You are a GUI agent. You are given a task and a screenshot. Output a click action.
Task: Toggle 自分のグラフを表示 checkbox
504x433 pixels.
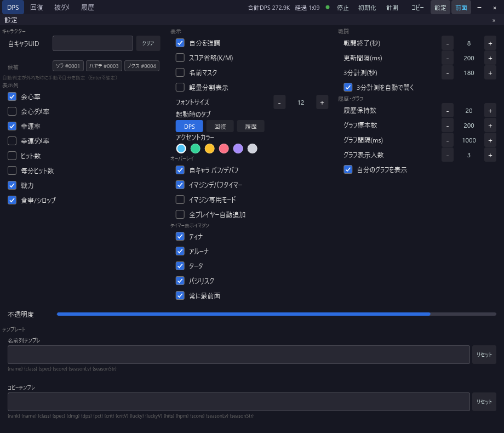click(348, 169)
